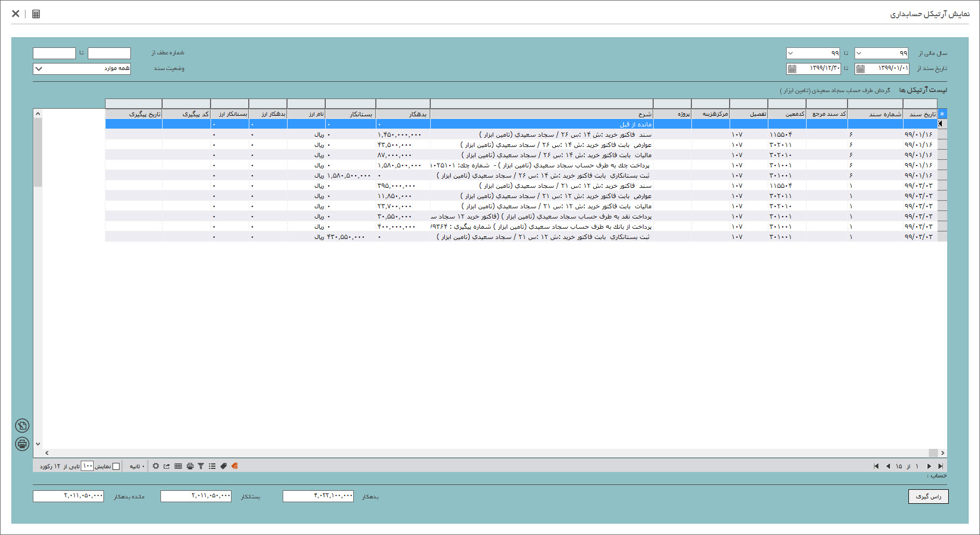The image size is (980, 535).
Task: Toggle the نمایش checkbox in grid footer
Action: point(116,466)
